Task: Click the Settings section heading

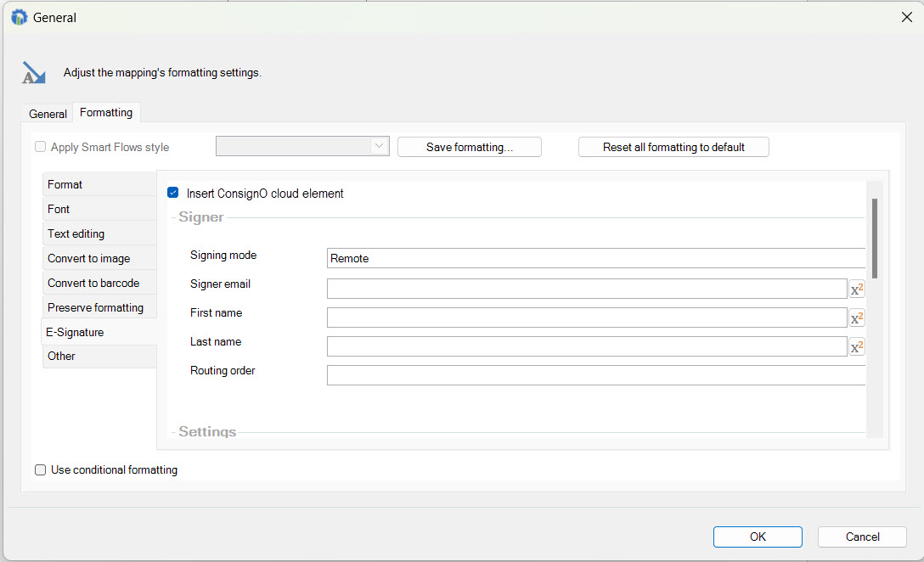Action: pos(207,432)
